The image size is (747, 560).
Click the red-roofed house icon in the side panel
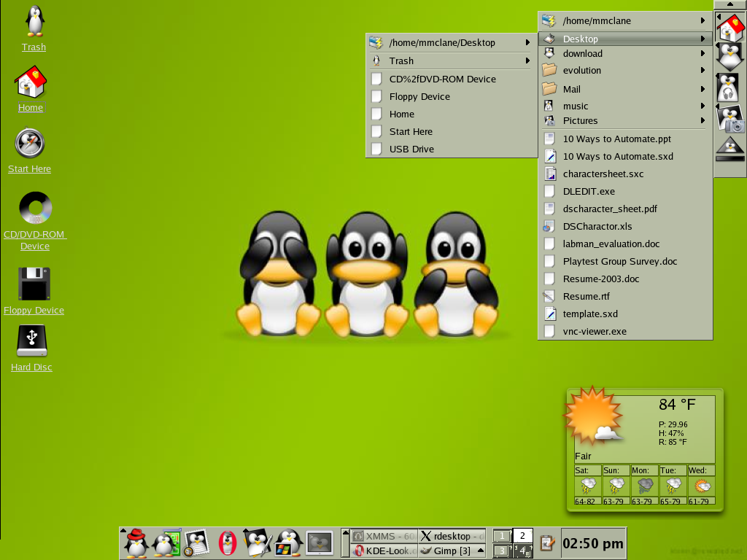point(729,28)
